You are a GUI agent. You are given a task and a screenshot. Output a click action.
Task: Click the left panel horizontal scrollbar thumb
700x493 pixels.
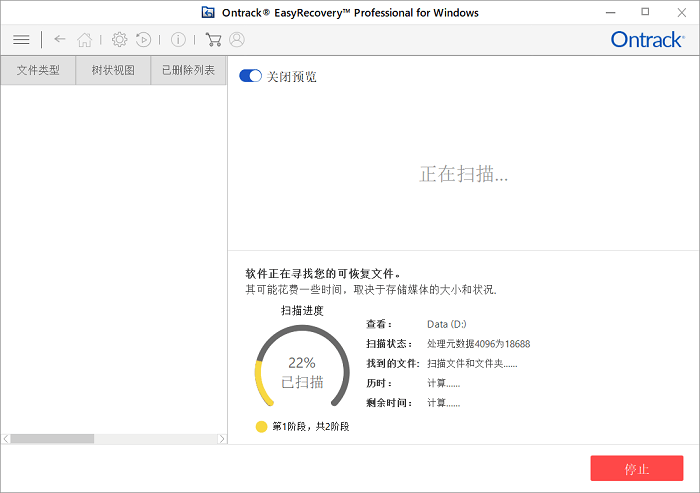52,439
